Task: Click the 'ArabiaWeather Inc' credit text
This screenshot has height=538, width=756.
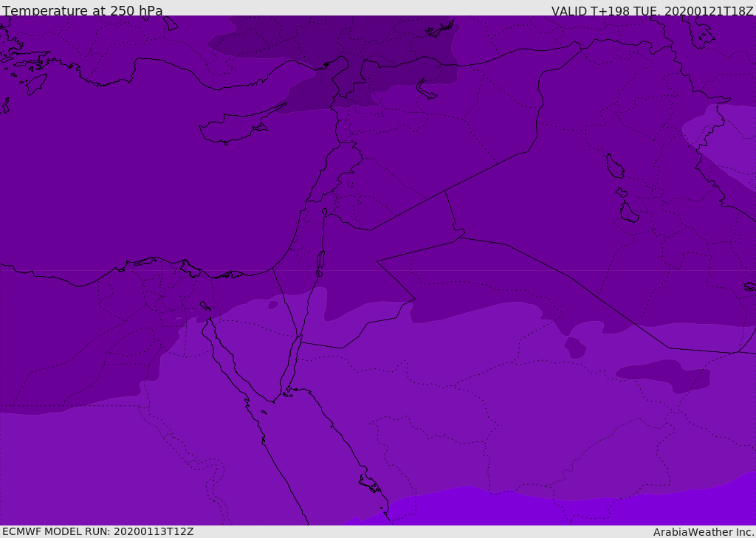Action: pyautogui.click(x=703, y=532)
